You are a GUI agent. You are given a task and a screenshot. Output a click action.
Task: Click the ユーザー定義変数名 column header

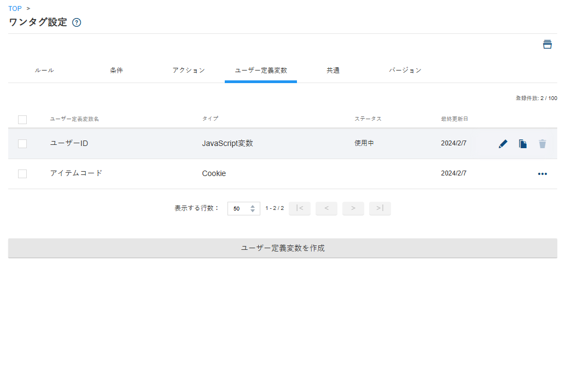pyautogui.click(x=74, y=119)
